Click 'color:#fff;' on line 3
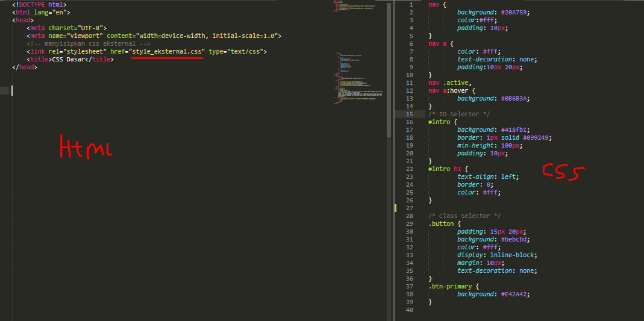644x321 pixels. click(477, 20)
